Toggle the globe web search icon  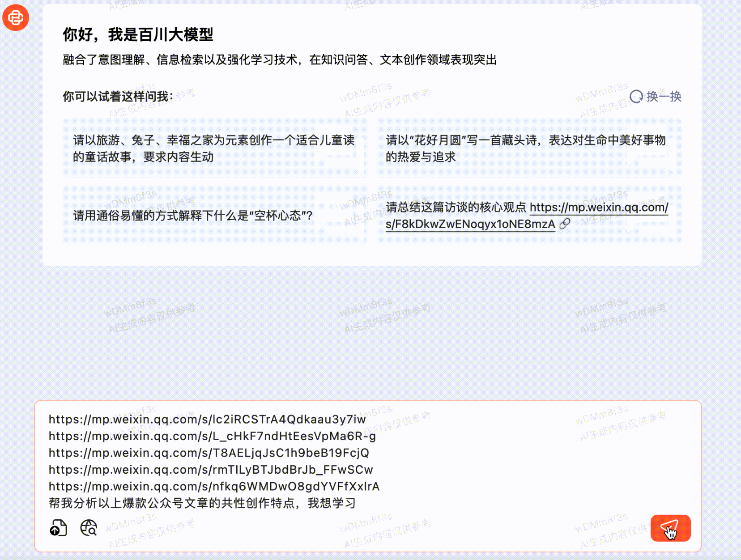(89, 528)
